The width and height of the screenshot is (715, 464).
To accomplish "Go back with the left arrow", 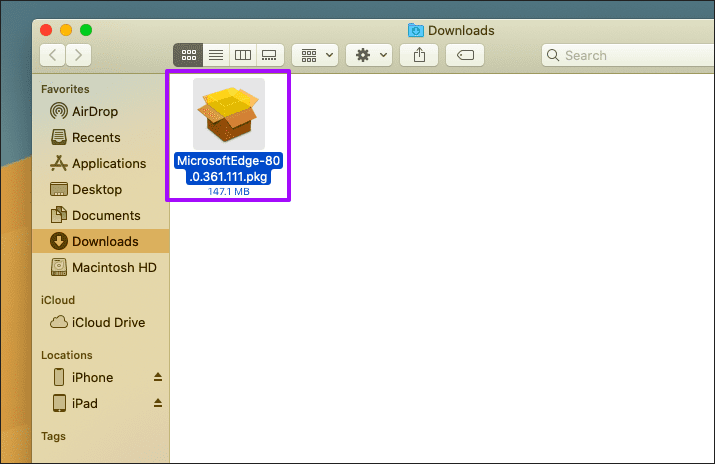I will 53,55.
